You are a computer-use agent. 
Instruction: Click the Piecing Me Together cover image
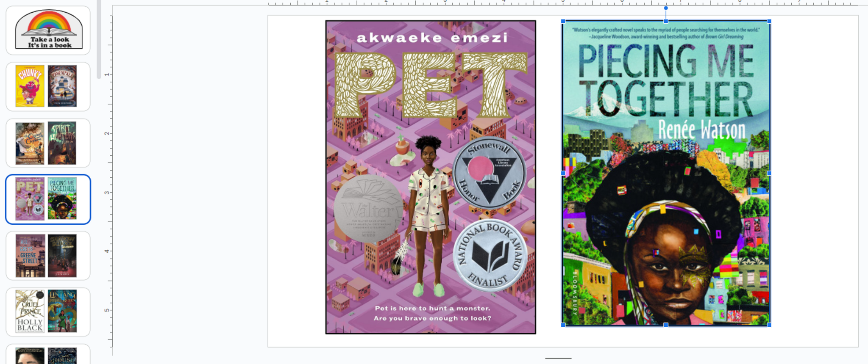[x=666, y=173]
